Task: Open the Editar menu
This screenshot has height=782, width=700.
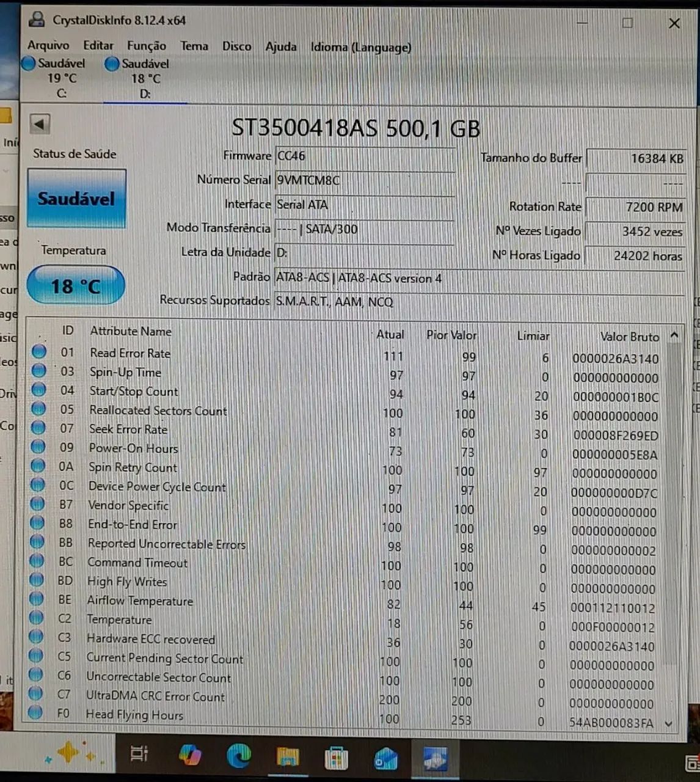Action: point(98,45)
